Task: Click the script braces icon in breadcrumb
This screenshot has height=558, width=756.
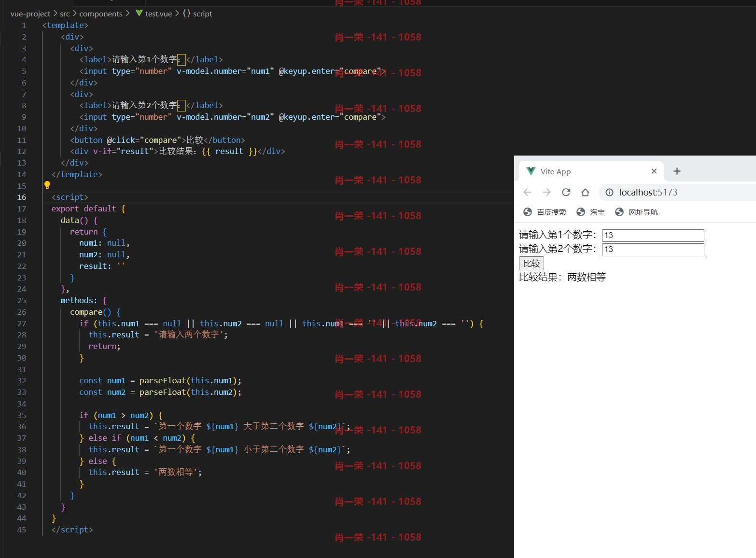Action: pyautogui.click(x=186, y=13)
